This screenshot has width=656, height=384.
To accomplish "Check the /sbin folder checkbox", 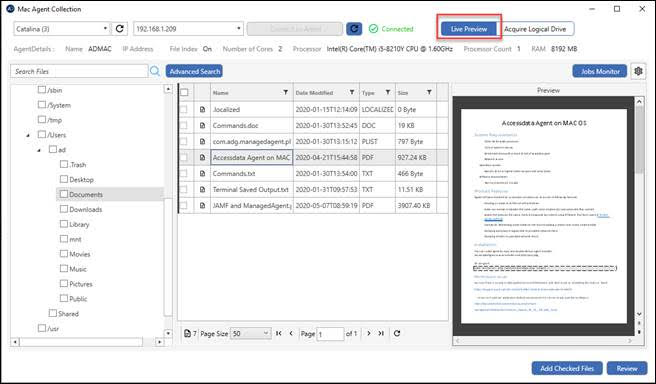I will pyautogui.click(x=42, y=90).
